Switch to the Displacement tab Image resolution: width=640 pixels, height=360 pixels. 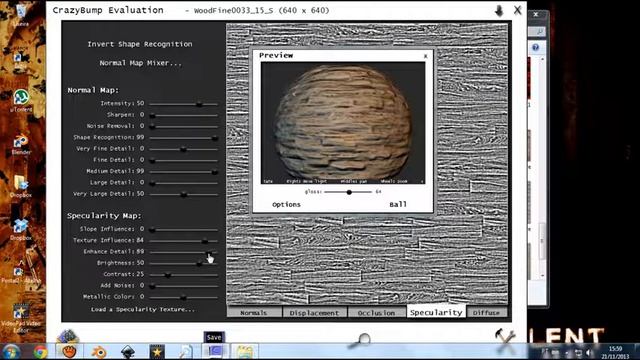[314, 313]
